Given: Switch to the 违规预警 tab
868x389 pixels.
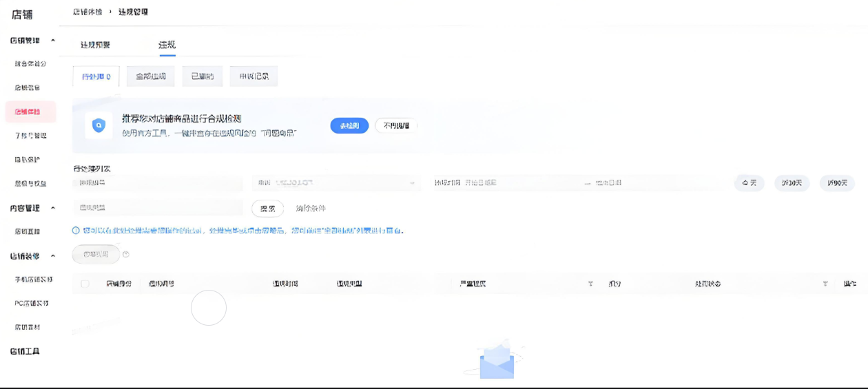Looking at the screenshot, I should coord(95,45).
